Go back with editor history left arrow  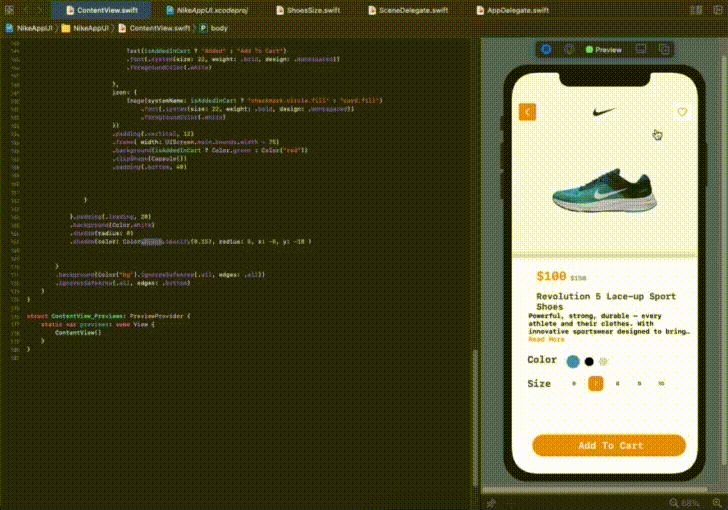[26, 10]
